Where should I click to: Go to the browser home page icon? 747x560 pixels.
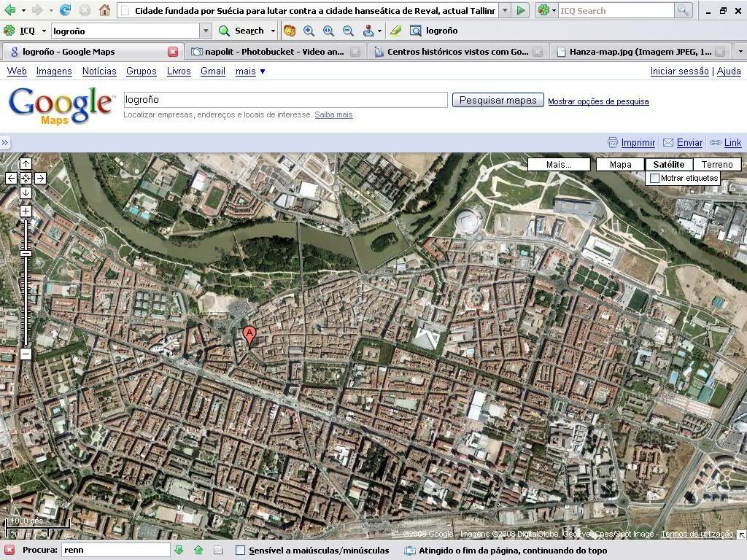104,10
